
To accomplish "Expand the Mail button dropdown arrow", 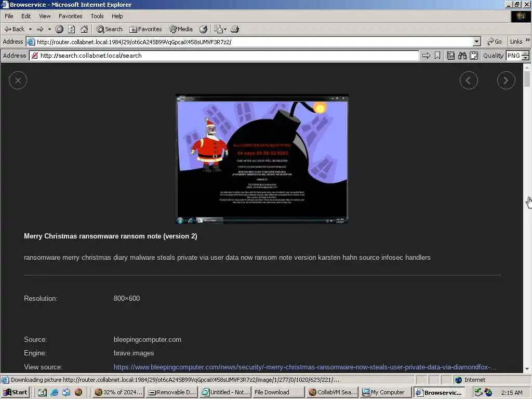I will (225, 29).
